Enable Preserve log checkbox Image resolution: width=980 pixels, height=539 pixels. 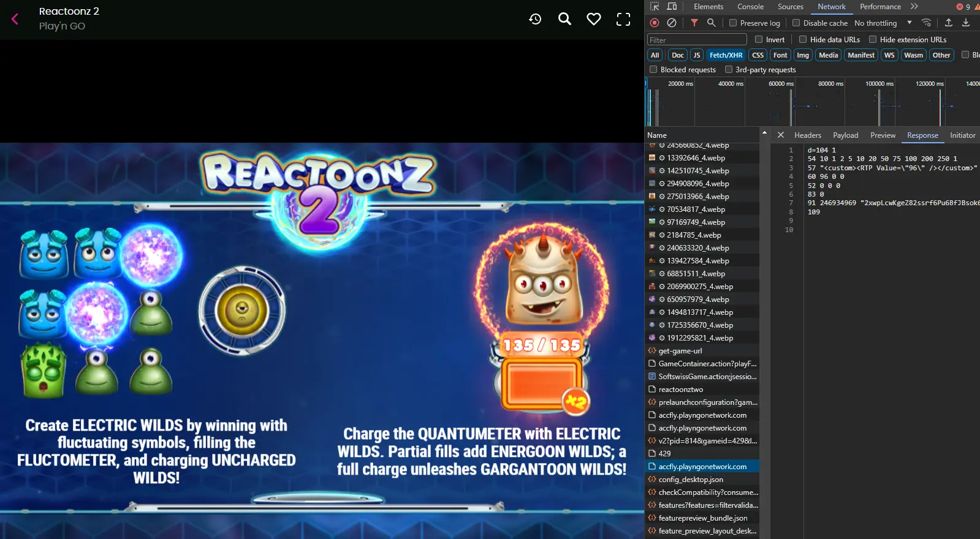click(733, 23)
